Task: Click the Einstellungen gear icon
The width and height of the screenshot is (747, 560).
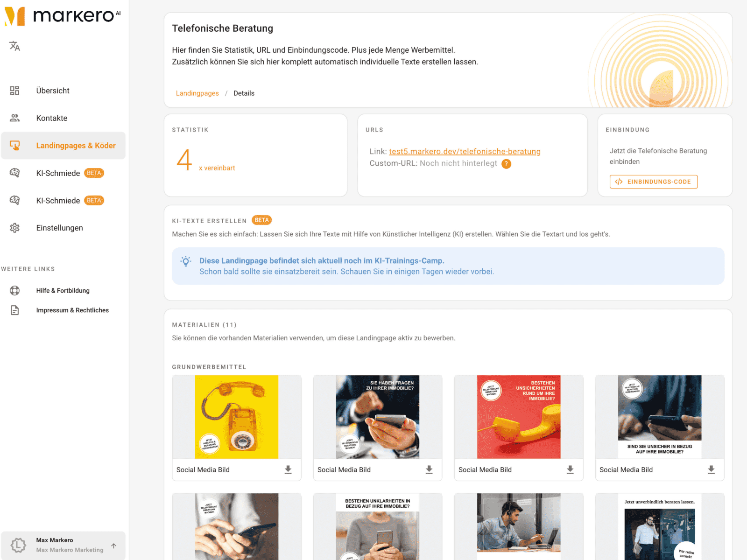Action: pos(15,228)
